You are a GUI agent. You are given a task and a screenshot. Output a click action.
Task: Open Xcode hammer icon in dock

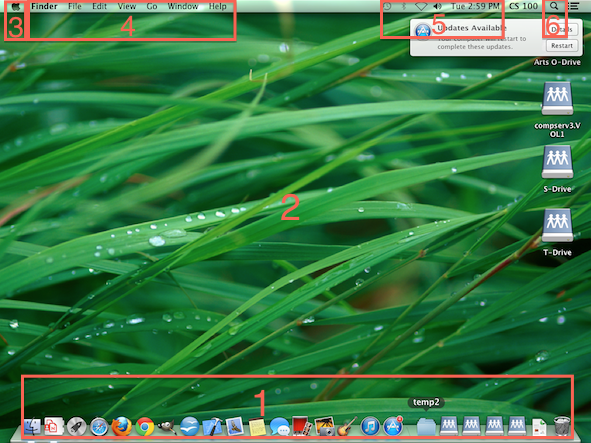click(212, 427)
